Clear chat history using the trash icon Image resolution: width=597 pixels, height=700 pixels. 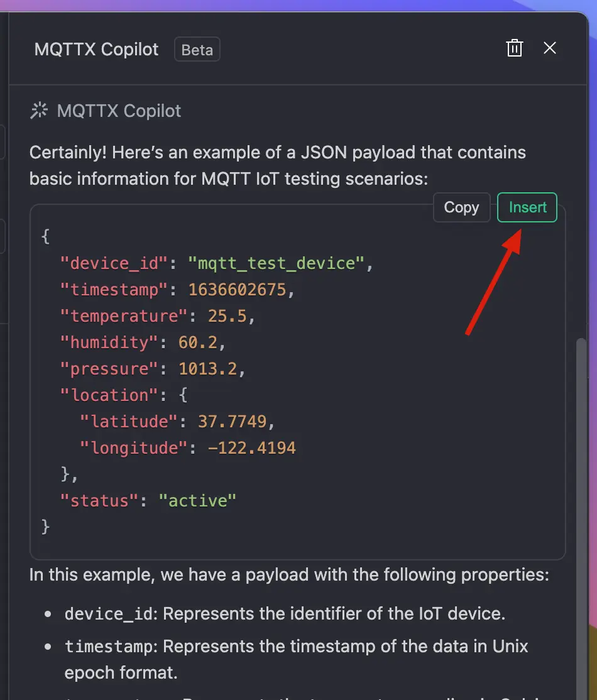click(x=515, y=48)
